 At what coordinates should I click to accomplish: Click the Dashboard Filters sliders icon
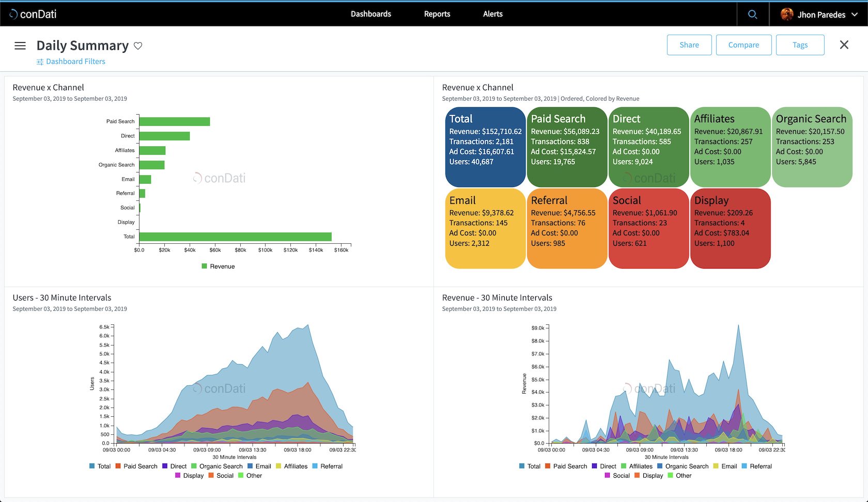coord(40,62)
